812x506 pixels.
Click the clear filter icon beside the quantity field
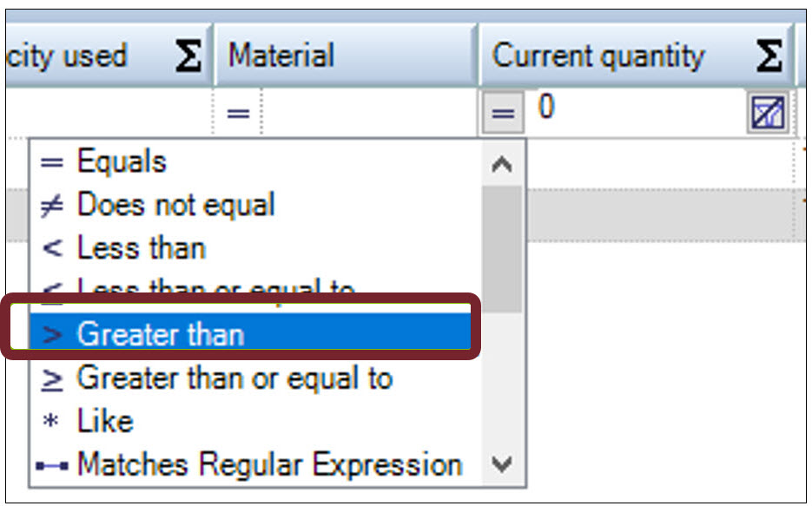pos(768,113)
